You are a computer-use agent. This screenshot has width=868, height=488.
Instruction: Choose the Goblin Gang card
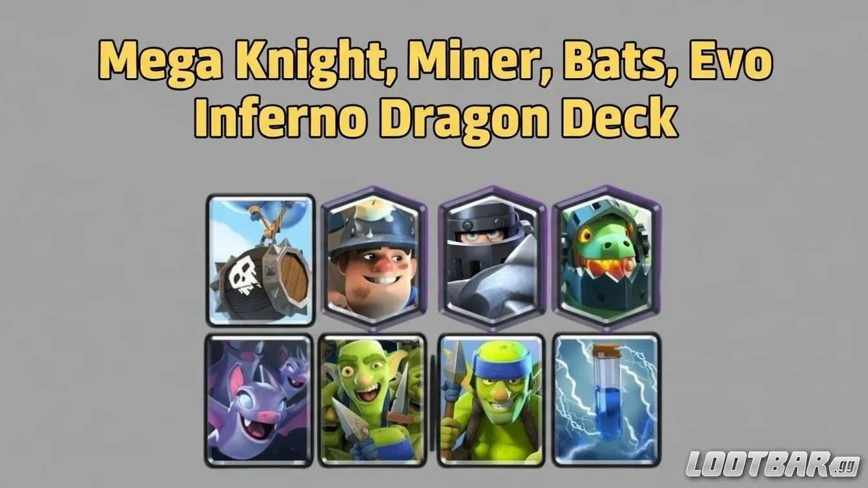coord(373,400)
